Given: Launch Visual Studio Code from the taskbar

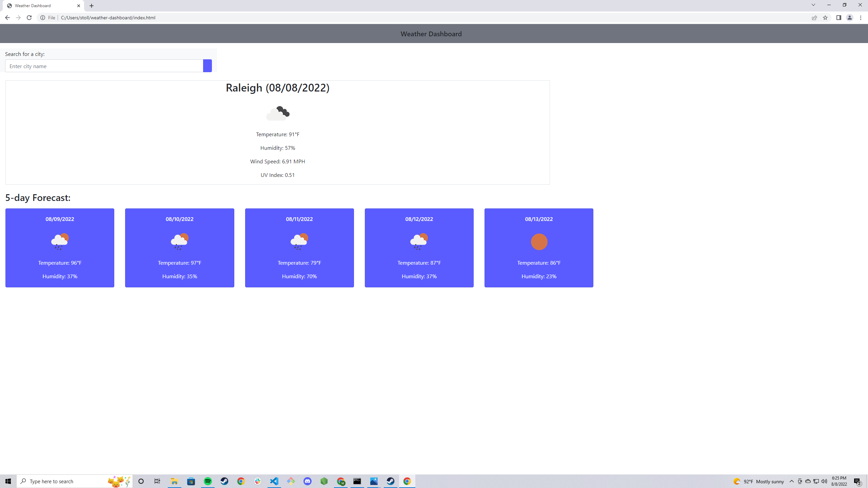Looking at the screenshot, I should (274, 481).
